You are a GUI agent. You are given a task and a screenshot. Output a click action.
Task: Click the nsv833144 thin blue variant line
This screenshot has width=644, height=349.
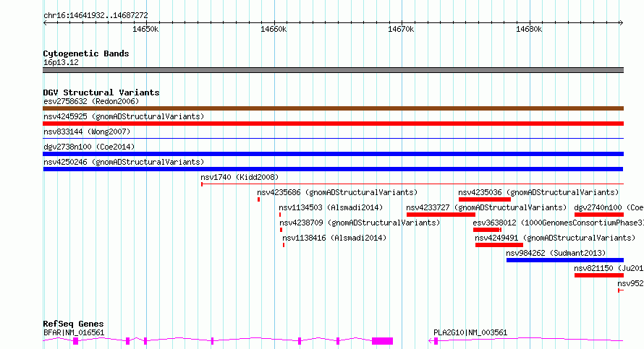[333, 139]
